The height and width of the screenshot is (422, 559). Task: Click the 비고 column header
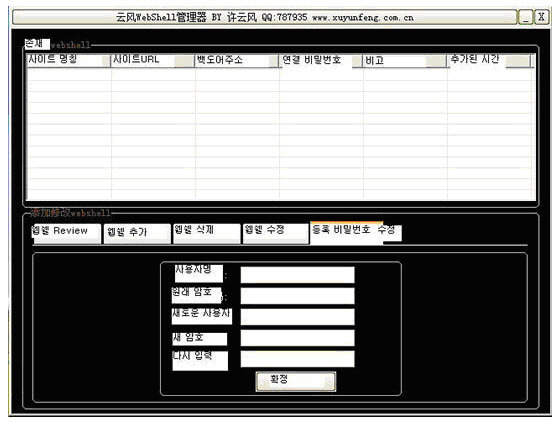coord(405,60)
